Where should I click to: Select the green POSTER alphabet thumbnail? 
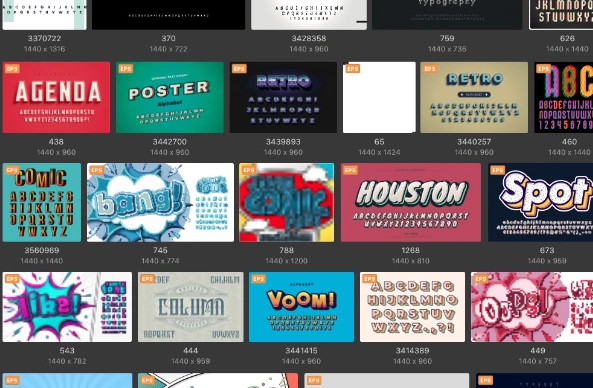pos(170,98)
